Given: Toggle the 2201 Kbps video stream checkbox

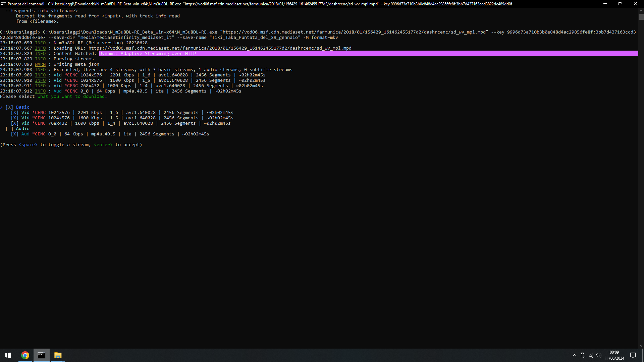Looking at the screenshot, I should [x=15, y=113].
